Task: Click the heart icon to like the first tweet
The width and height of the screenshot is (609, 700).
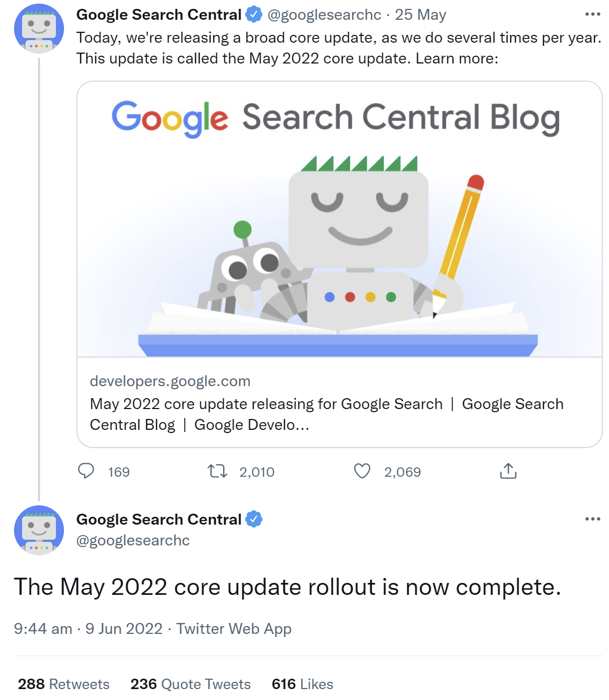Action: coord(362,472)
